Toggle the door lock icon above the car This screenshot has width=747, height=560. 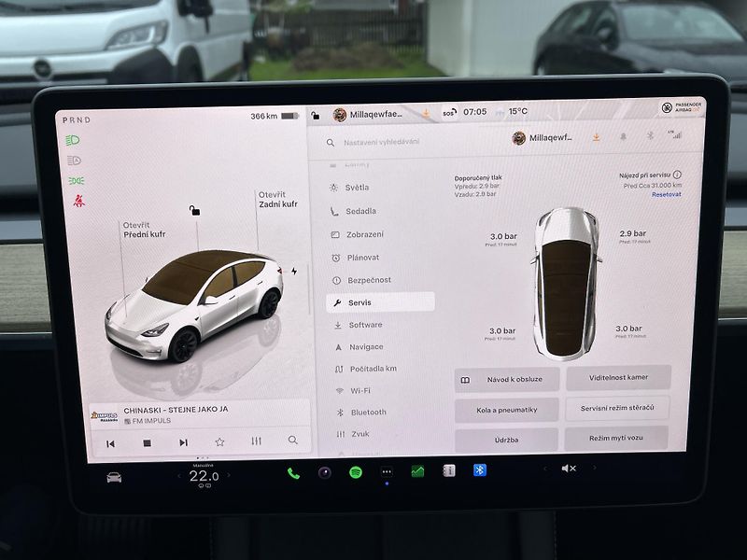(194, 210)
